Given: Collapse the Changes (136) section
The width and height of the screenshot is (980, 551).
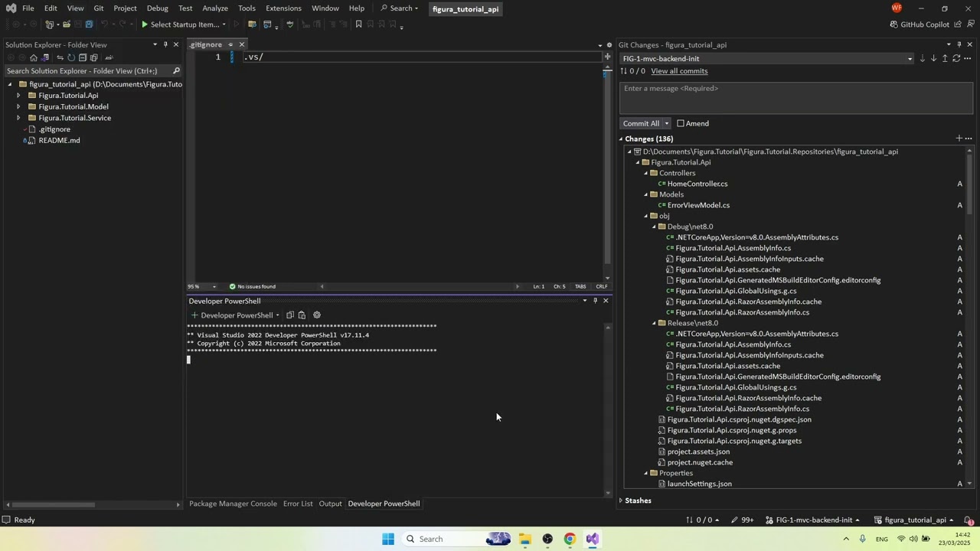Looking at the screenshot, I should pos(621,139).
